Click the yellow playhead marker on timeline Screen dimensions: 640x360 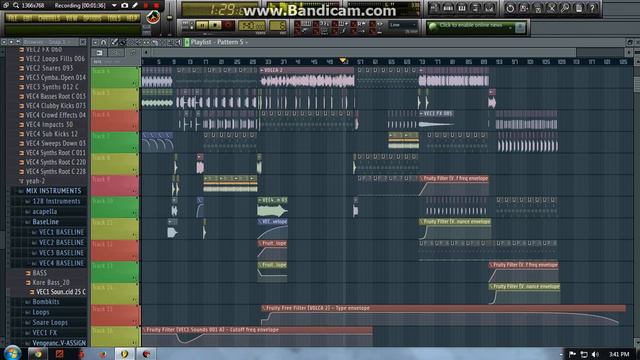[x=343, y=61]
